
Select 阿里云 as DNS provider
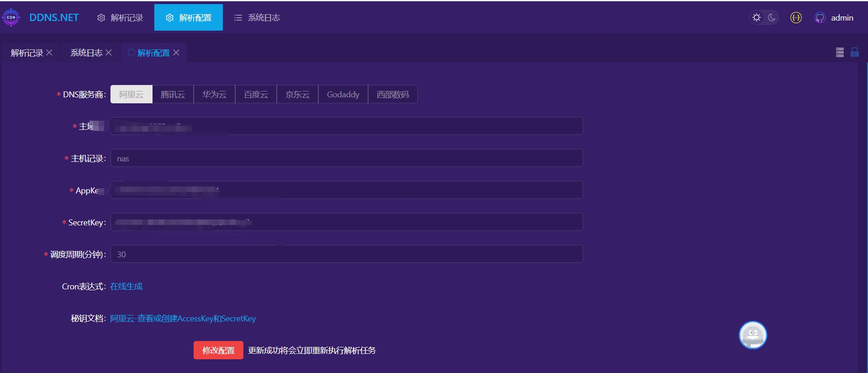pos(132,94)
